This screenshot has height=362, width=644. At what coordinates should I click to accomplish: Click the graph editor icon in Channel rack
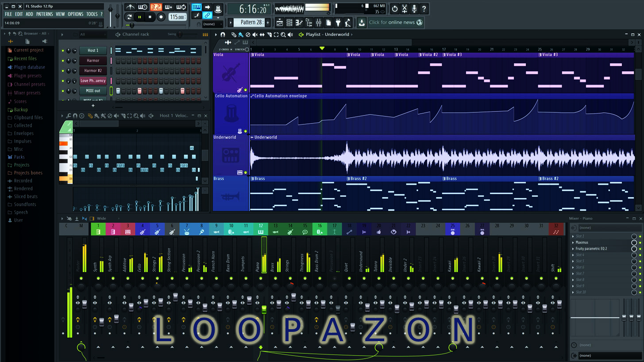205,35
